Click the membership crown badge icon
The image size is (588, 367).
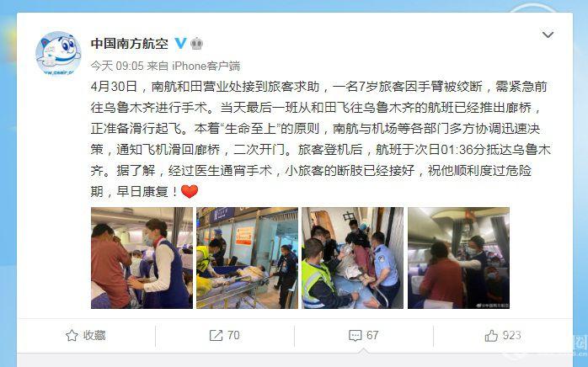pyautogui.click(x=196, y=44)
